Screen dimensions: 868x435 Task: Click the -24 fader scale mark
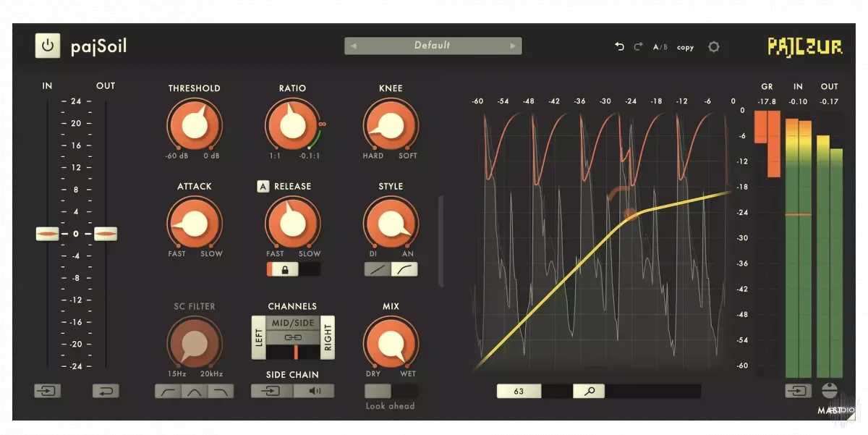75,366
